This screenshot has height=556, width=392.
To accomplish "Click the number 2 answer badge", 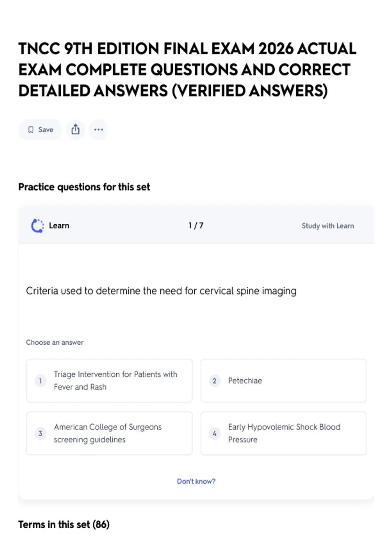I will pyautogui.click(x=215, y=381).
